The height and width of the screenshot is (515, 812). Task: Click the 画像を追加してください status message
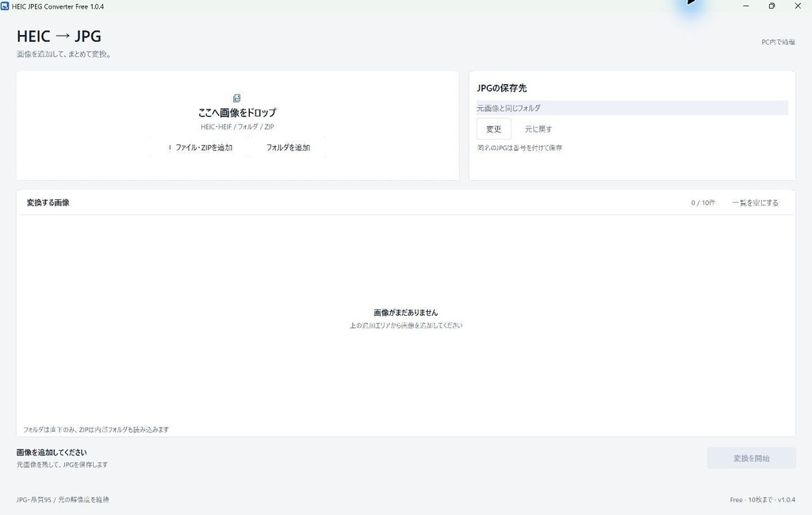click(x=52, y=452)
